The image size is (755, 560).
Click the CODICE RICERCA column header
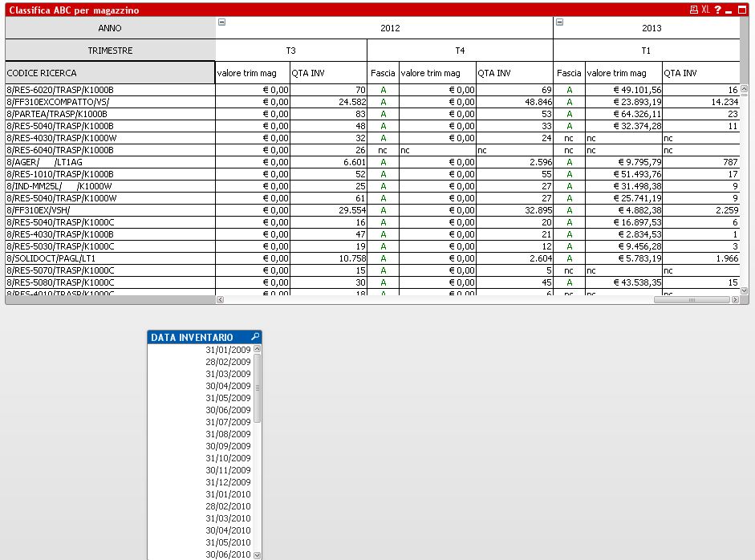(110, 73)
